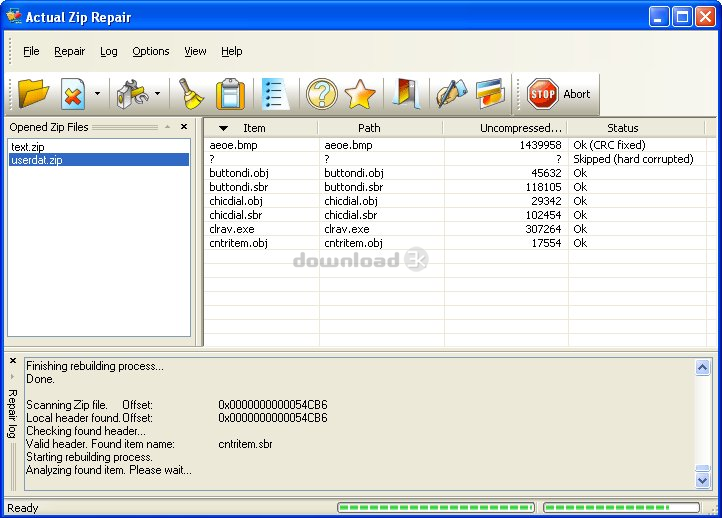Click the red STOP sign icon

[x=542, y=94]
